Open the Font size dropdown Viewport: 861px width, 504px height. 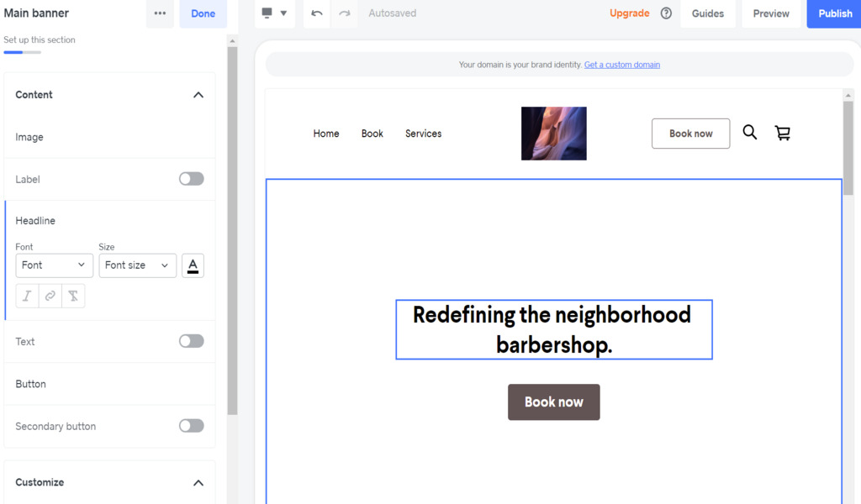[x=137, y=265]
